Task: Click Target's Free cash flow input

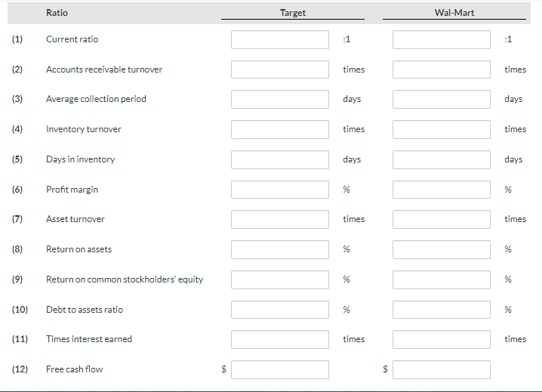Action: tap(280, 369)
